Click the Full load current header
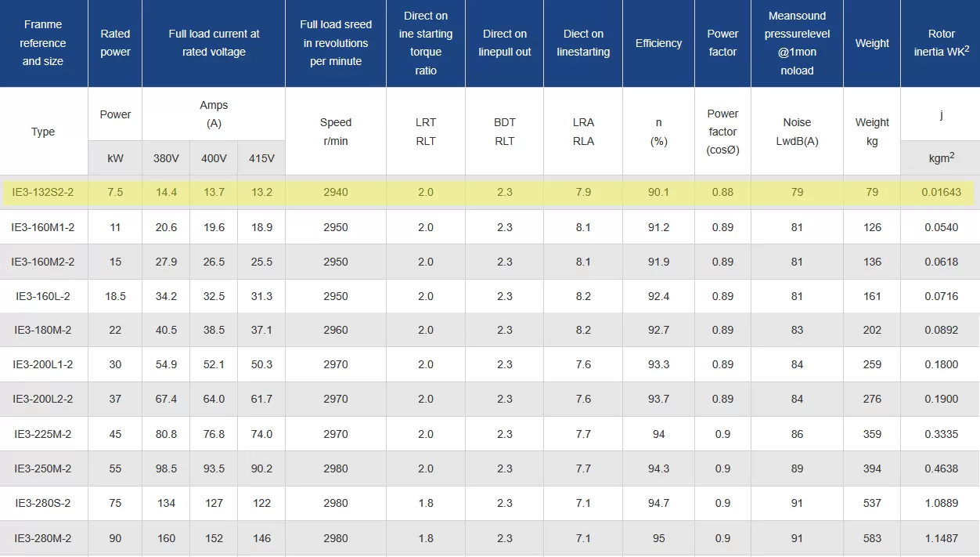Screen dimensions: 980x557 click(x=214, y=43)
